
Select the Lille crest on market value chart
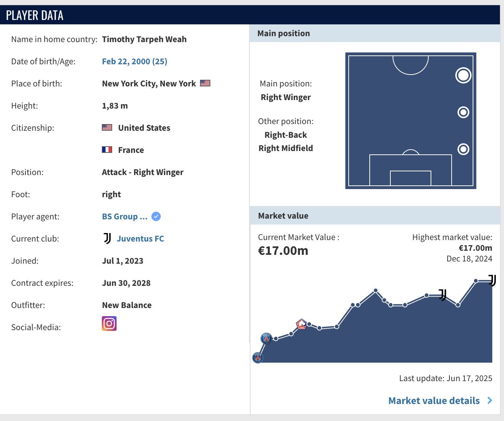(x=301, y=325)
